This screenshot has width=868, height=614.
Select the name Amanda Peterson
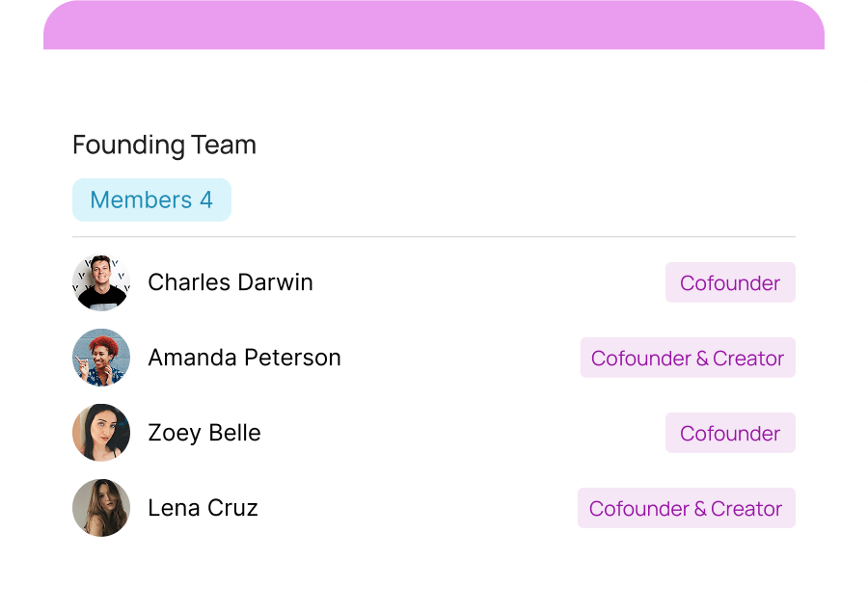pyautogui.click(x=244, y=358)
